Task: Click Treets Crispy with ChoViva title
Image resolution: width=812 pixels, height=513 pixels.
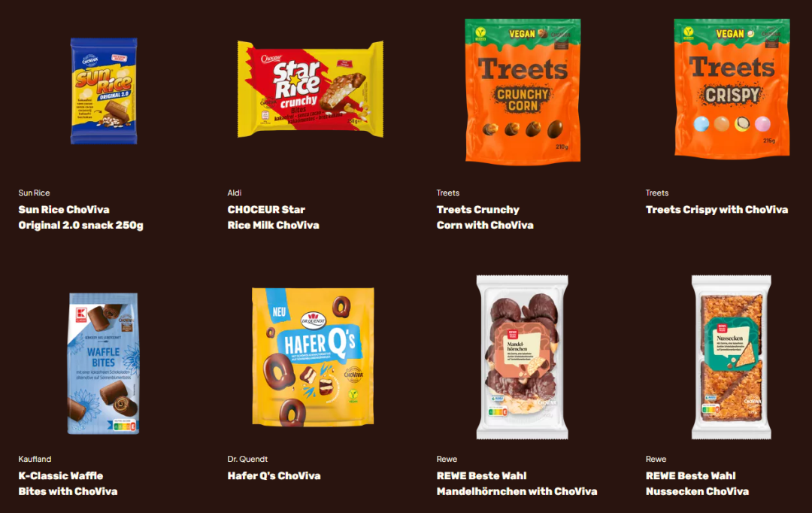Action: coord(717,209)
